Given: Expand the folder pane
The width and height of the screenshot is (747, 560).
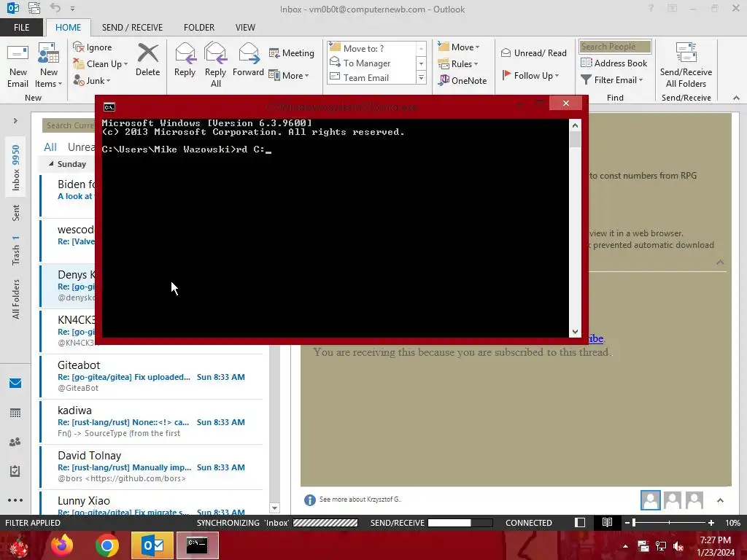Looking at the screenshot, I should [15, 121].
